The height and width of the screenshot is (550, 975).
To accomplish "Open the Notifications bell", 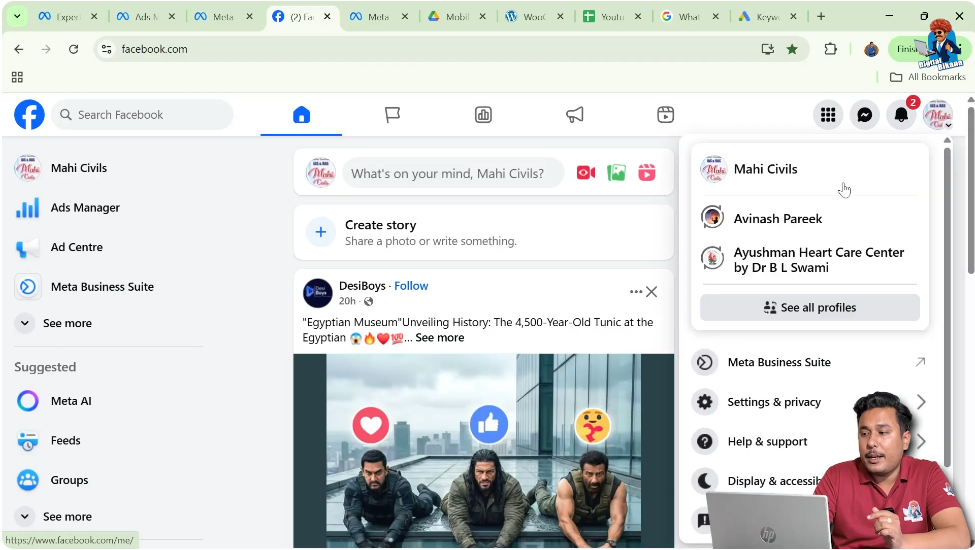I will pyautogui.click(x=901, y=114).
